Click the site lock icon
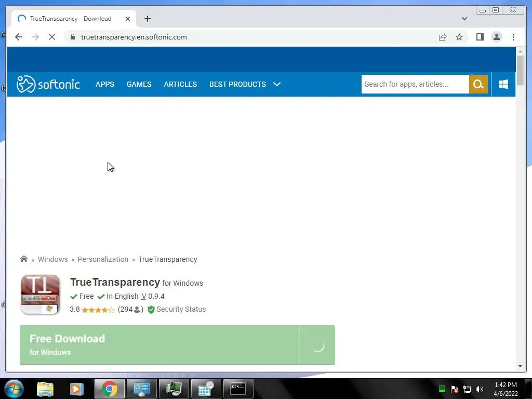 coord(73,37)
